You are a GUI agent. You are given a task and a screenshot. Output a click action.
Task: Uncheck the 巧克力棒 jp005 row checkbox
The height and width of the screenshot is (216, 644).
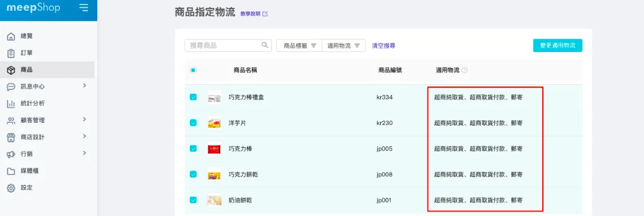coord(193,149)
